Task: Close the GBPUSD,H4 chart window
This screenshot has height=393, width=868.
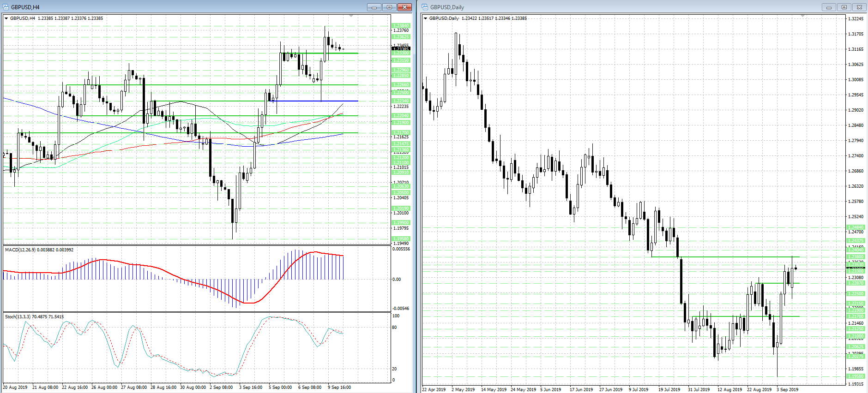Action: point(404,7)
